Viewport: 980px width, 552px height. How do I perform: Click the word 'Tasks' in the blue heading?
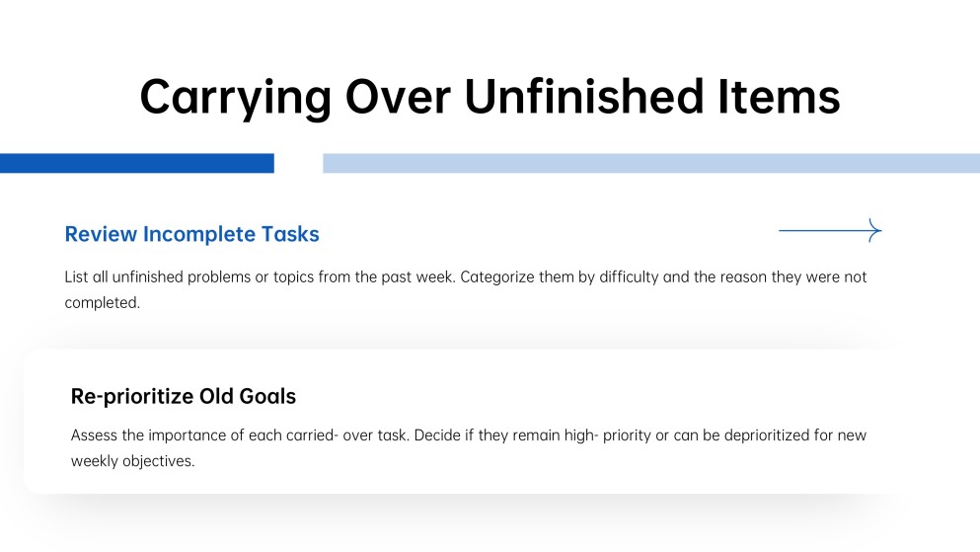point(290,234)
